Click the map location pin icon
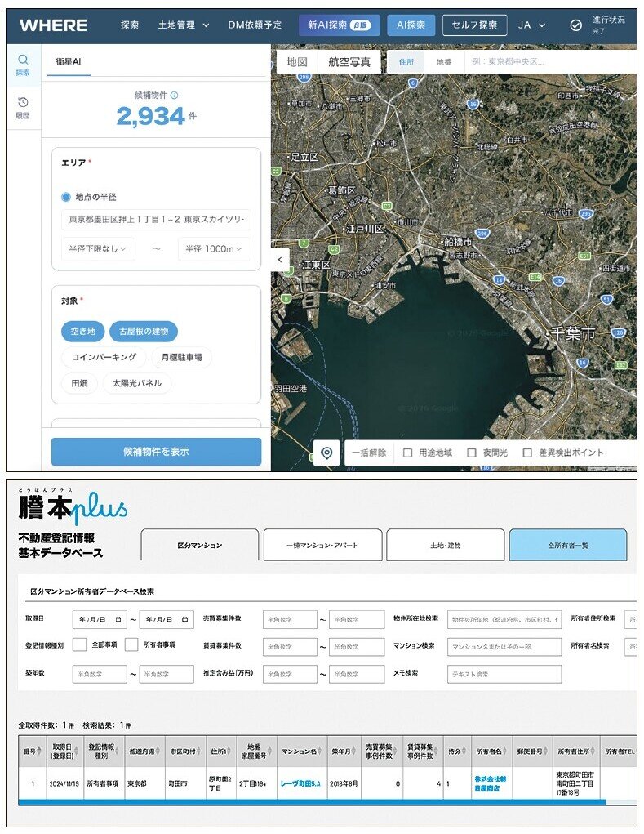 point(326,452)
